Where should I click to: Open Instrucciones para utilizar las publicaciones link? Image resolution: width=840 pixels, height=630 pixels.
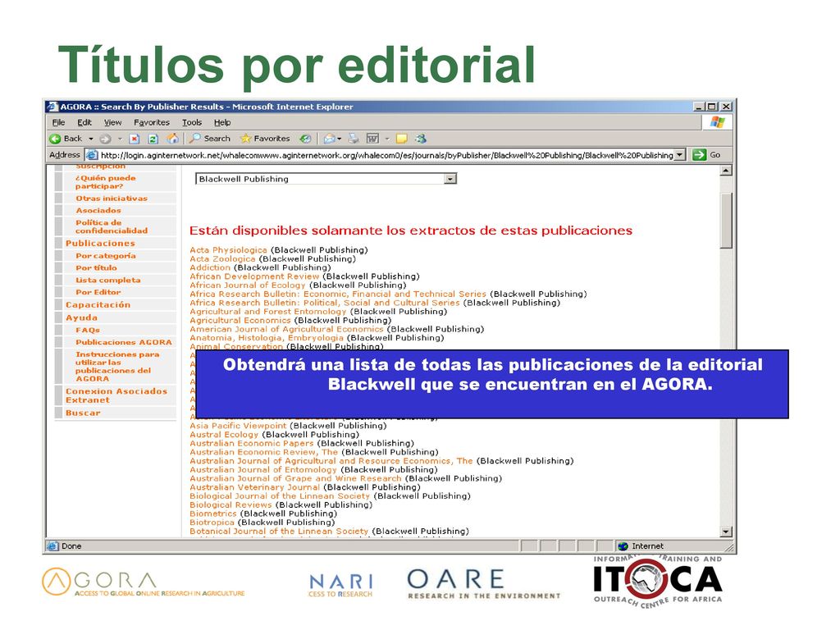(x=117, y=367)
